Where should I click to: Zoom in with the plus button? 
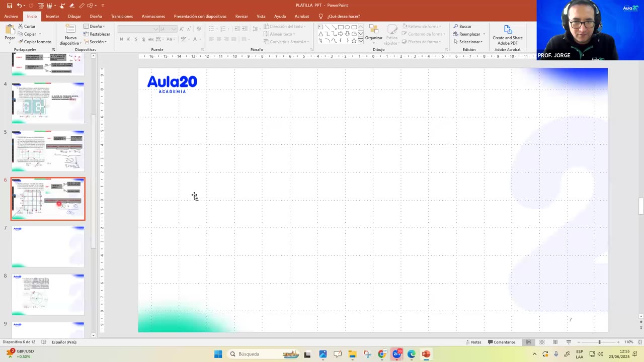pyautogui.click(x=618, y=342)
